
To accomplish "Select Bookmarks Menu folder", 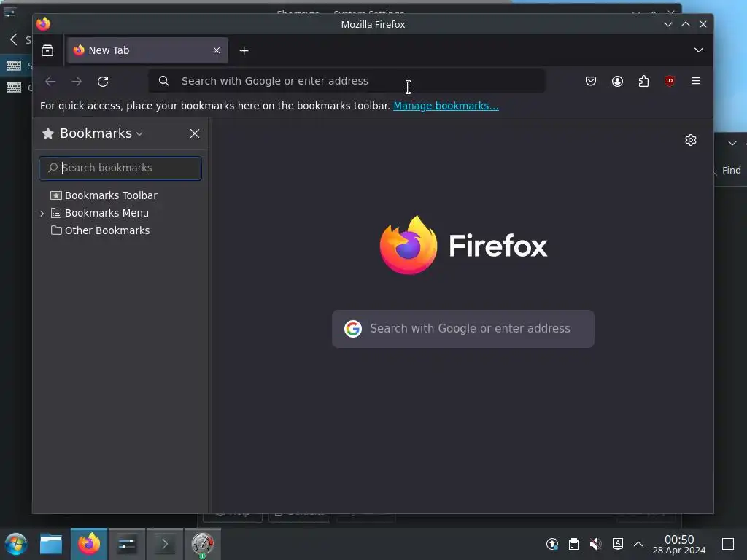I will 99,213.
